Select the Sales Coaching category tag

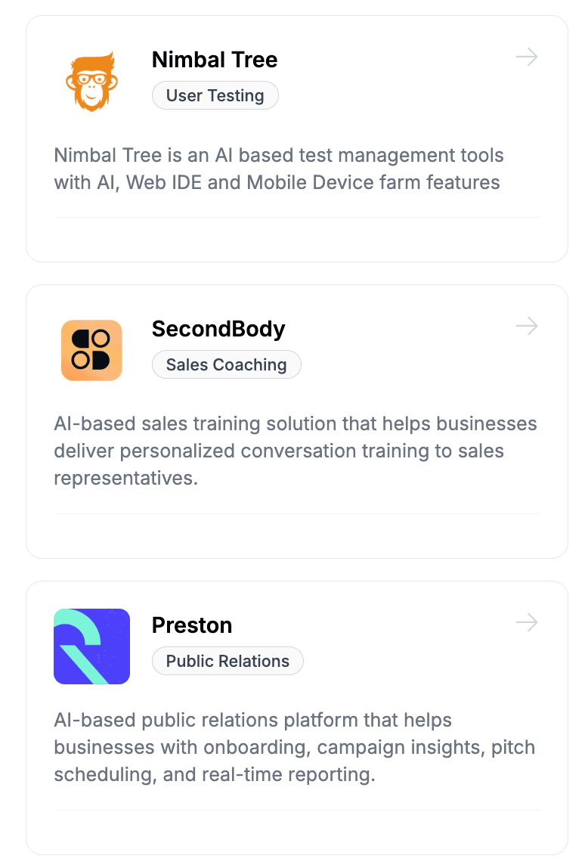(226, 364)
